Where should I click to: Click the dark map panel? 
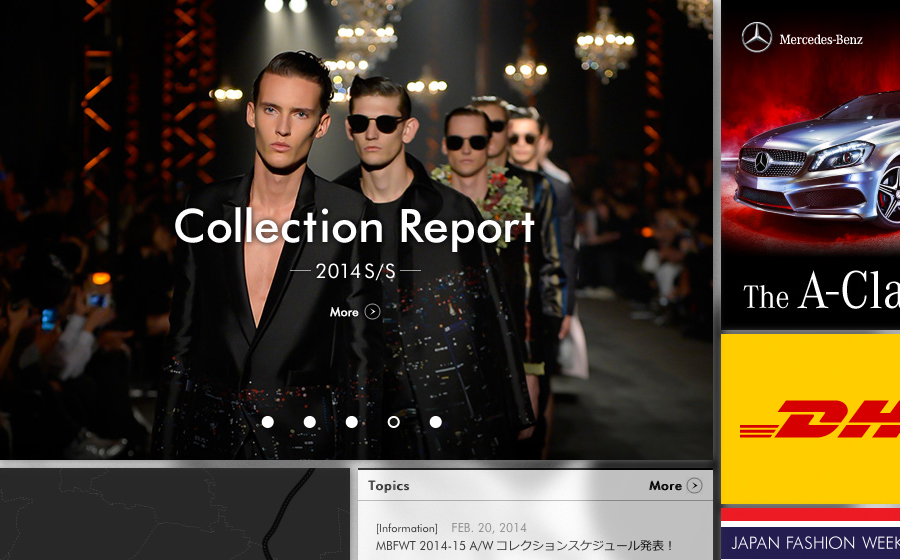(x=175, y=514)
